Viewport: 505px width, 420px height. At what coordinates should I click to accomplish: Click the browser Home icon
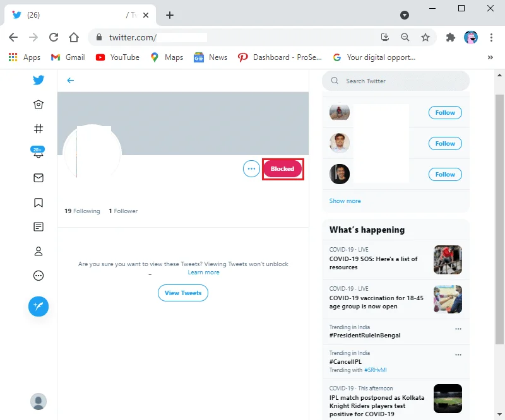[74, 37]
